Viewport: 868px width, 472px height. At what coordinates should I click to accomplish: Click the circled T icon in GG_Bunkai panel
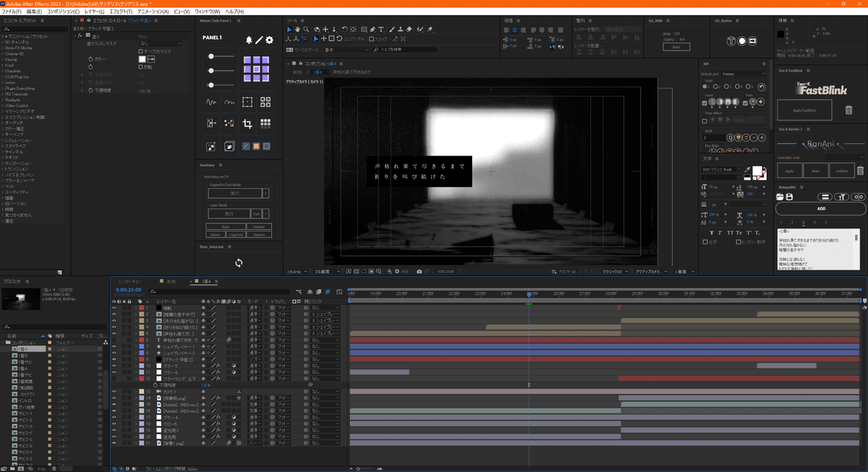coord(731,41)
